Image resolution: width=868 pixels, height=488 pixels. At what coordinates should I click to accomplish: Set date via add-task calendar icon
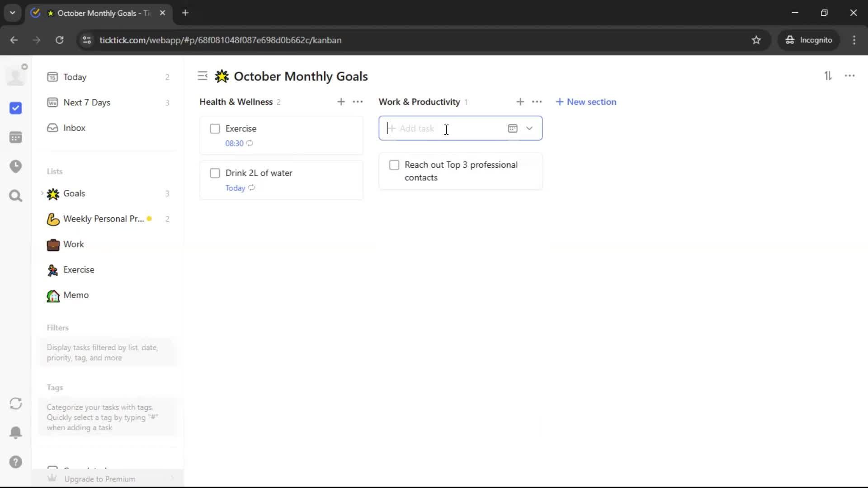pos(512,128)
